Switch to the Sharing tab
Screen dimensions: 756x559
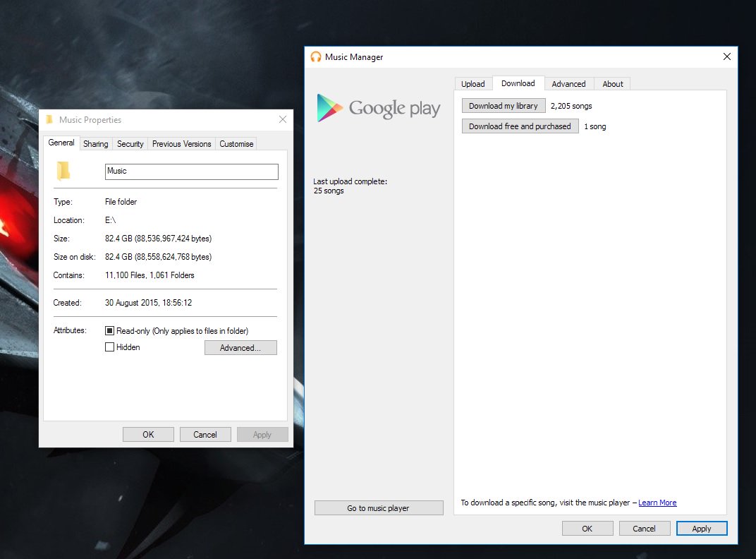pyautogui.click(x=95, y=144)
